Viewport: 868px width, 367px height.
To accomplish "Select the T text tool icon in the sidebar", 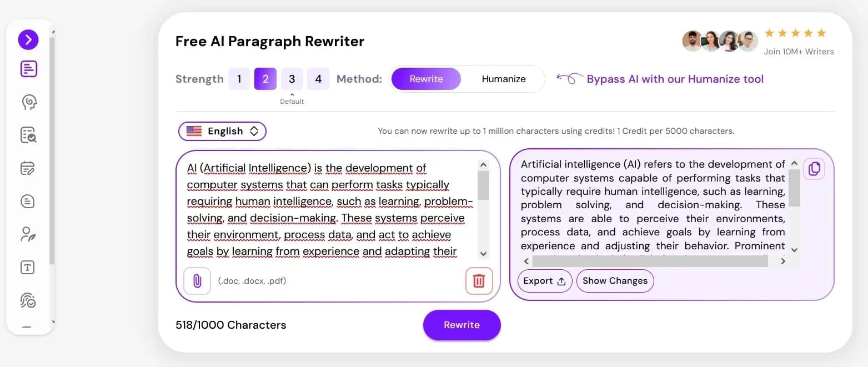I will pyautogui.click(x=28, y=267).
